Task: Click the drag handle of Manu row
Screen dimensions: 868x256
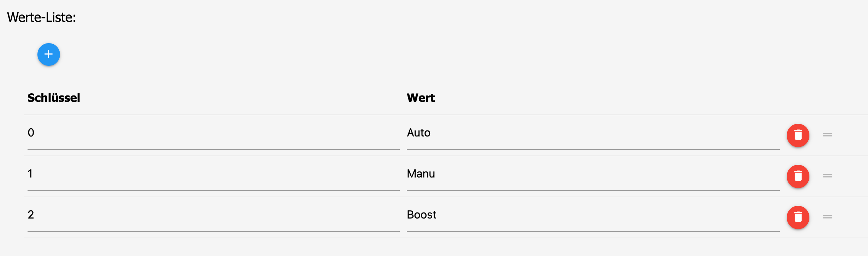Action: [828, 176]
